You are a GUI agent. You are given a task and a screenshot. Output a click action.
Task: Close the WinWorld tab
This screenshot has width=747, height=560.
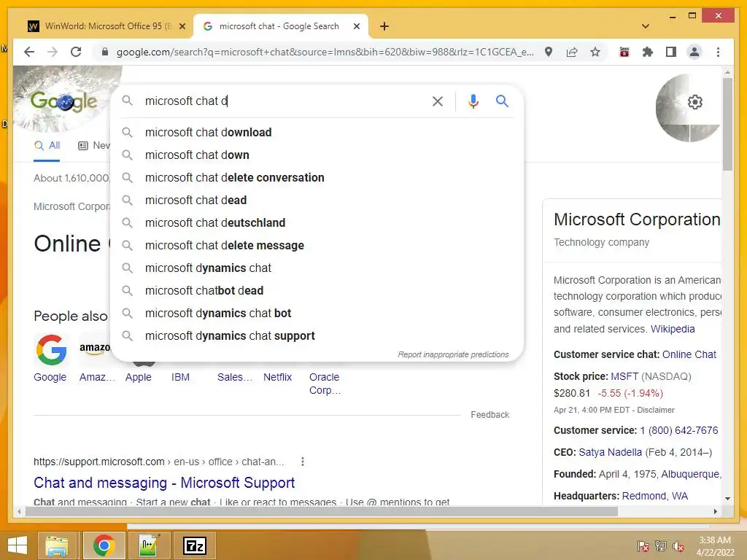[x=182, y=27]
